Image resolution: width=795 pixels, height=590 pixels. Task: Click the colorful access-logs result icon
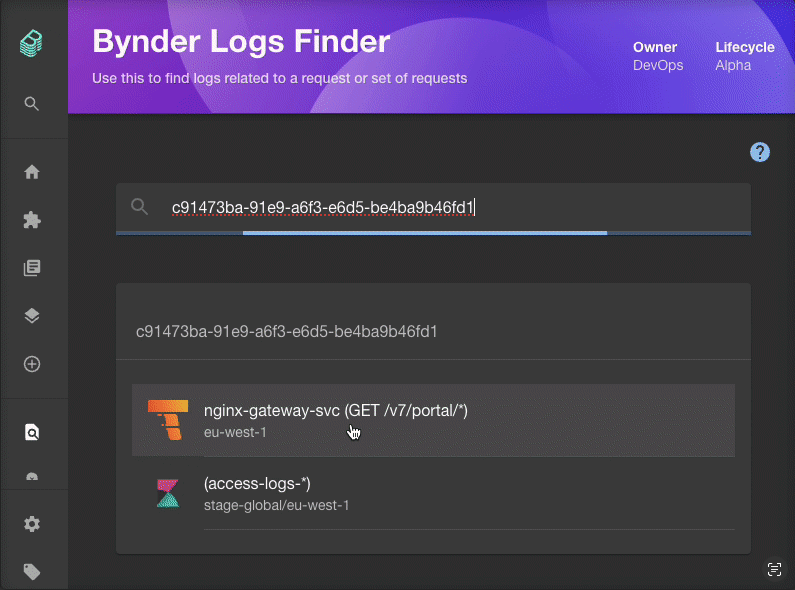point(167,493)
